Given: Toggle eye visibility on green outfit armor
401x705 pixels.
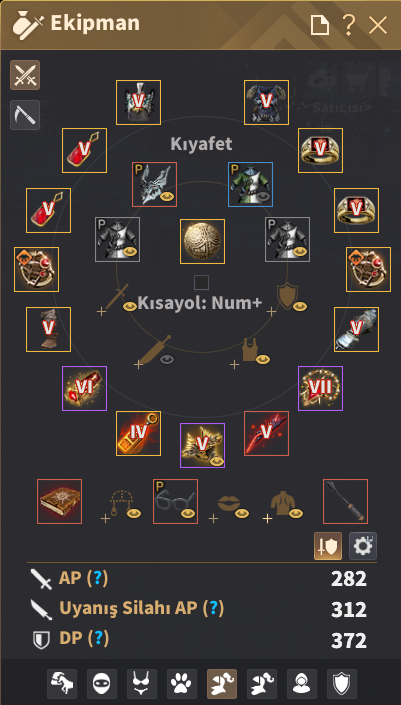Looking at the screenshot, I should (x=264, y=197).
